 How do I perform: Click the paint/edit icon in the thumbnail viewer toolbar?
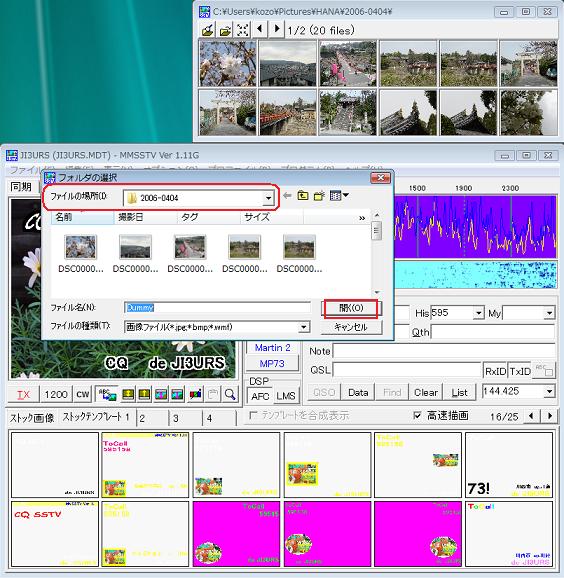click(x=208, y=30)
